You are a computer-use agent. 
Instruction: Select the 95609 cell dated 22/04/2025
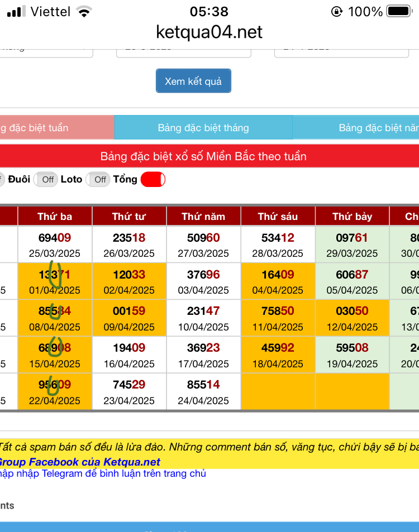pos(55,391)
